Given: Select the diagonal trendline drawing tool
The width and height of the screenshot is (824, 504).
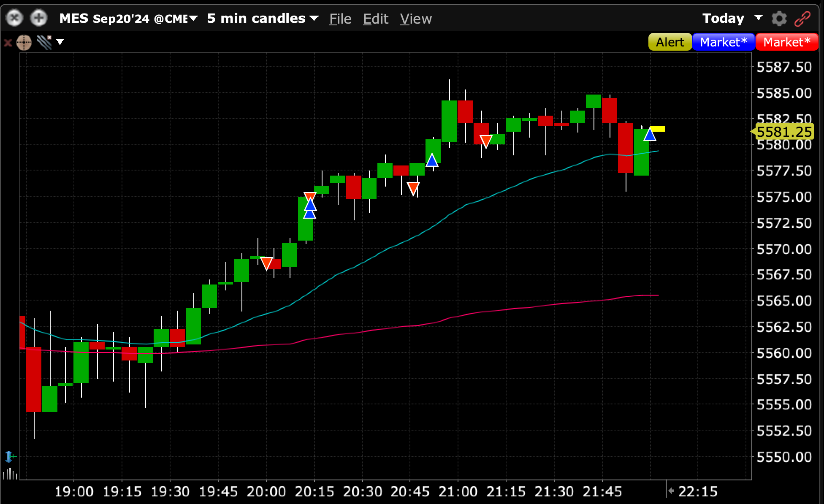Looking at the screenshot, I should coord(44,42).
